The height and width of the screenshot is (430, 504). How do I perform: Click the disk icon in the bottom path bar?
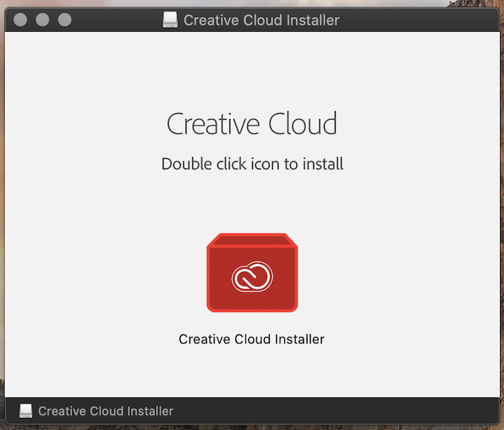click(26, 411)
